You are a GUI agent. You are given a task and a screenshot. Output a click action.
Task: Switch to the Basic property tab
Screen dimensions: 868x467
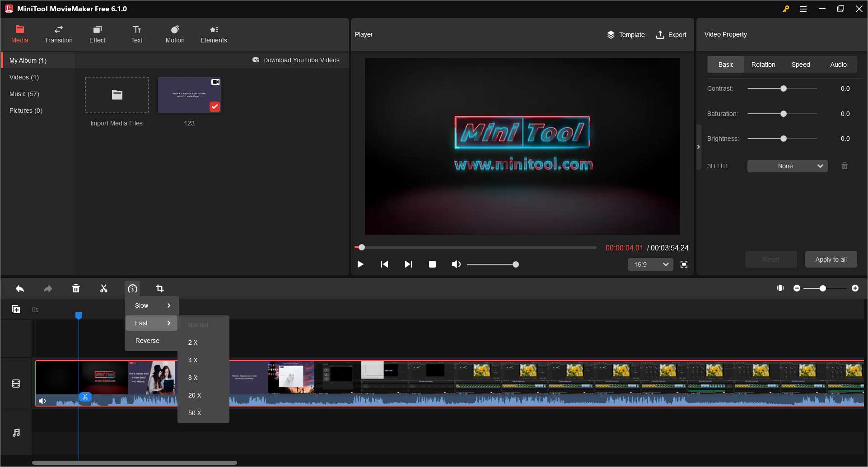[726, 65]
